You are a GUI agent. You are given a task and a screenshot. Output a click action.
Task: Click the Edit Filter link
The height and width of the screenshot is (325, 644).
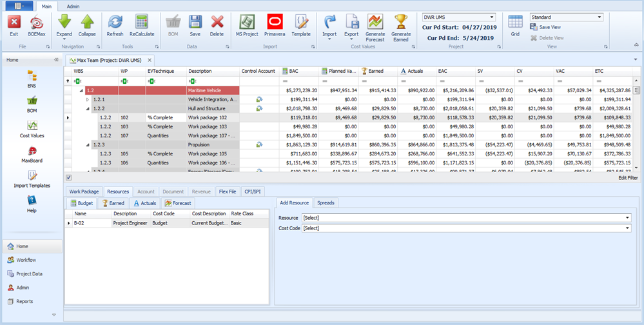628,177
